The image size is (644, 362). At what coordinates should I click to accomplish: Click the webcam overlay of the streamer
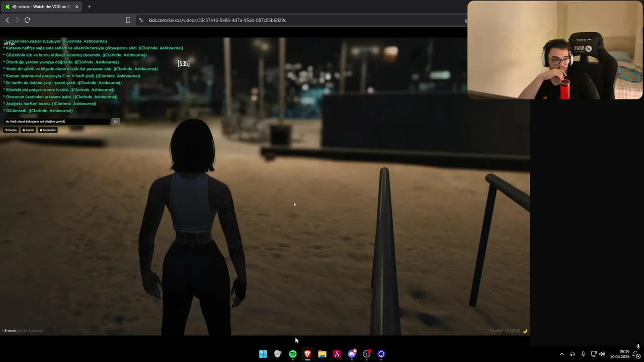tap(555, 50)
